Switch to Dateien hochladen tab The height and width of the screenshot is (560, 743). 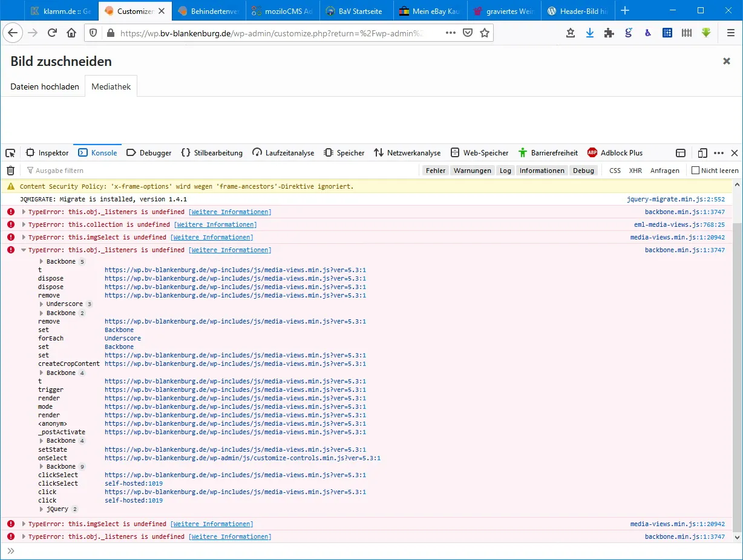(x=45, y=86)
